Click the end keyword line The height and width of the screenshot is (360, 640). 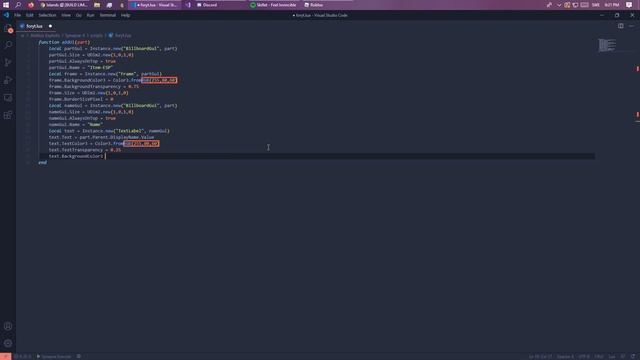pyautogui.click(x=42, y=162)
